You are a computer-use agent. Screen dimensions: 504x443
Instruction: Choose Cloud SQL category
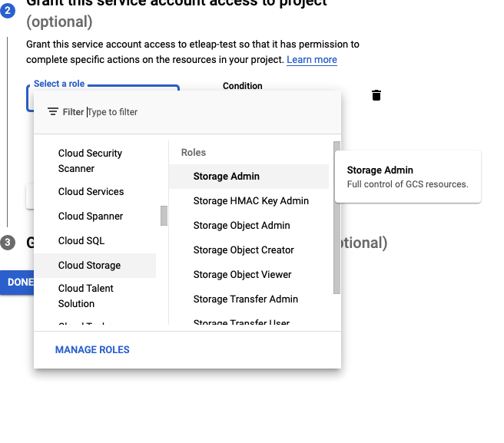point(81,240)
